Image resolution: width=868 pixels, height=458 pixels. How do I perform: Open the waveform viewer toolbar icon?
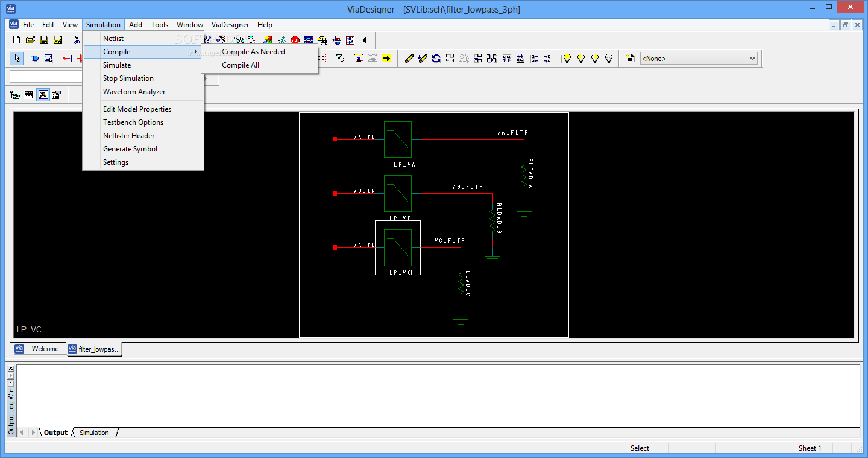(309, 40)
